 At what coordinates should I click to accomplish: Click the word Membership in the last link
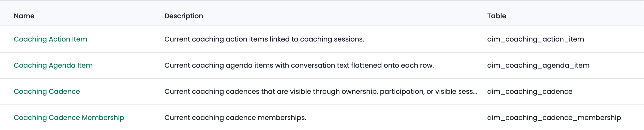[x=103, y=118]
